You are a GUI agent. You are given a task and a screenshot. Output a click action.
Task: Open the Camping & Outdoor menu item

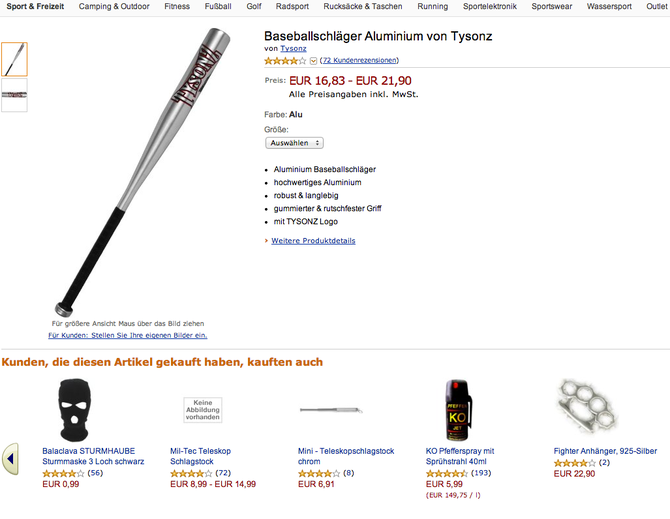114,6
